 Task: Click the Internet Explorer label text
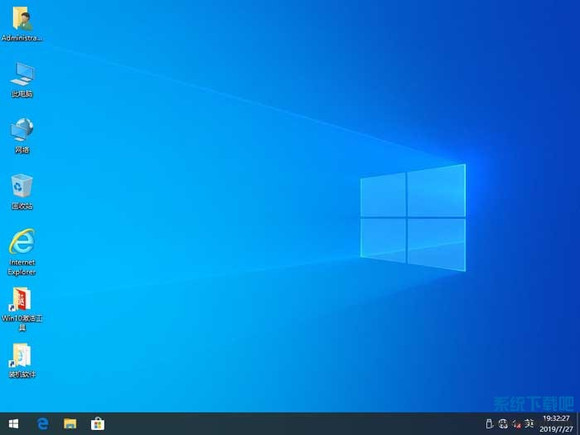coord(22,267)
